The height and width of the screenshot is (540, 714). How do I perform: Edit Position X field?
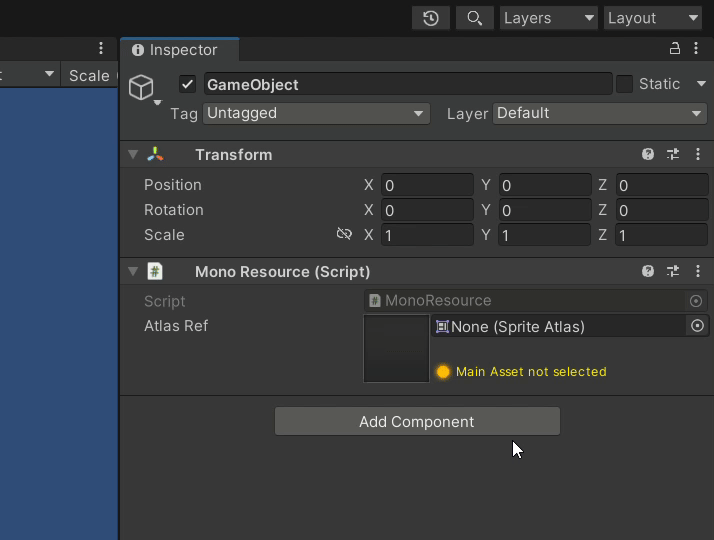(427, 185)
